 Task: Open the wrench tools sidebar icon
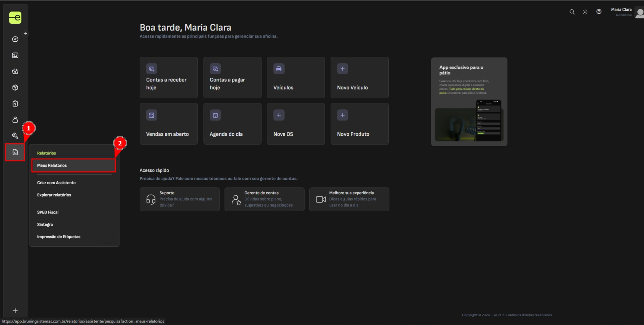coord(15,136)
